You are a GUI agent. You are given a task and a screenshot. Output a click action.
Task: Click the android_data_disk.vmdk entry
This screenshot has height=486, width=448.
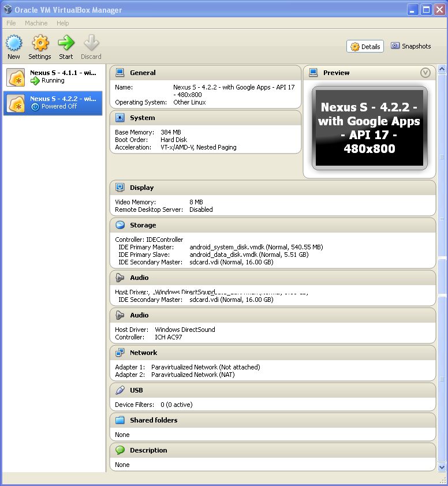click(x=249, y=255)
